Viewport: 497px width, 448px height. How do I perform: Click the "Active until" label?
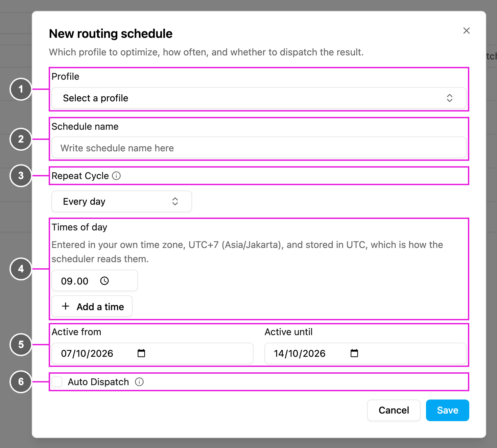click(x=289, y=332)
